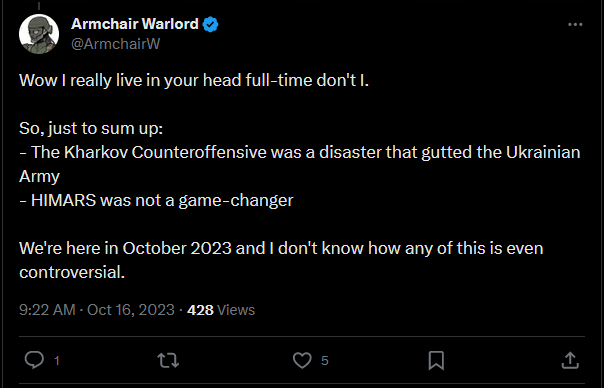
Task: Open the @ArmchairW handle profile
Action: (x=116, y=44)
